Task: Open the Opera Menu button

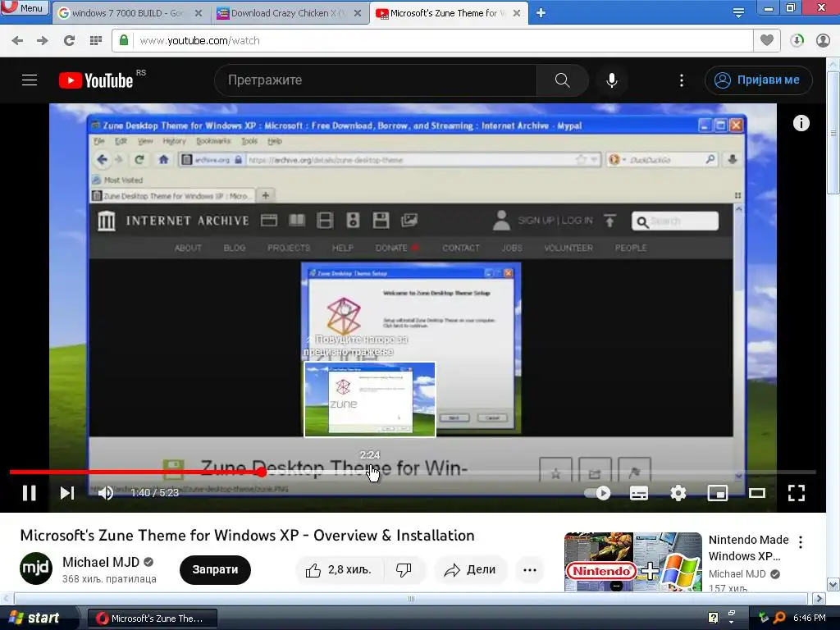Action: tap(25, 7)
